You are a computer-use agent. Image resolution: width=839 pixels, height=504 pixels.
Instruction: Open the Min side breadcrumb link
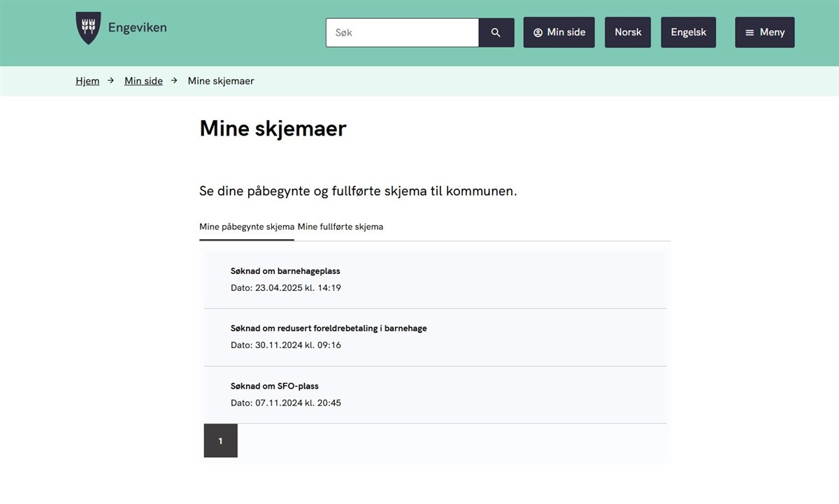click(143, 81)
